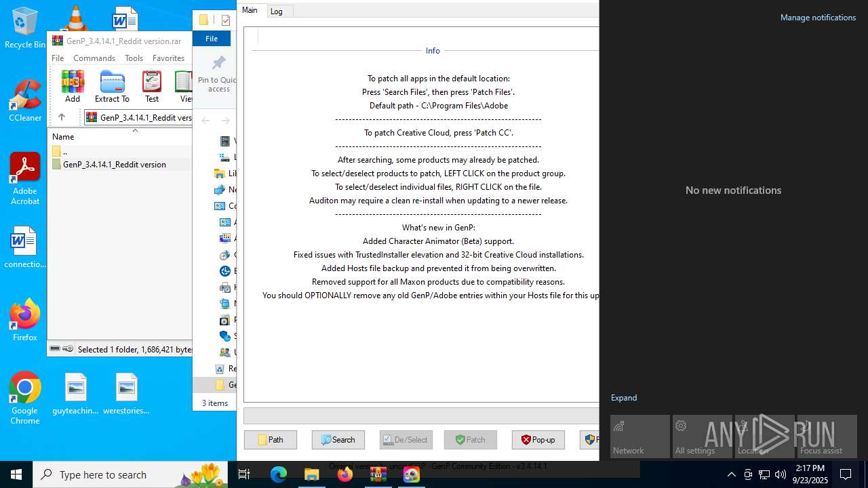Click the network icon in system tray

(764, 474)
